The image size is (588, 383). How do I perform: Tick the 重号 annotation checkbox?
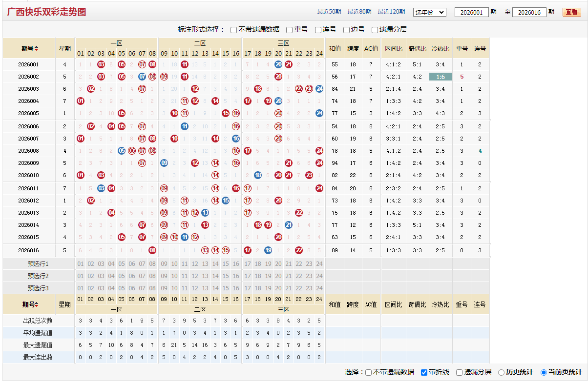290,30
